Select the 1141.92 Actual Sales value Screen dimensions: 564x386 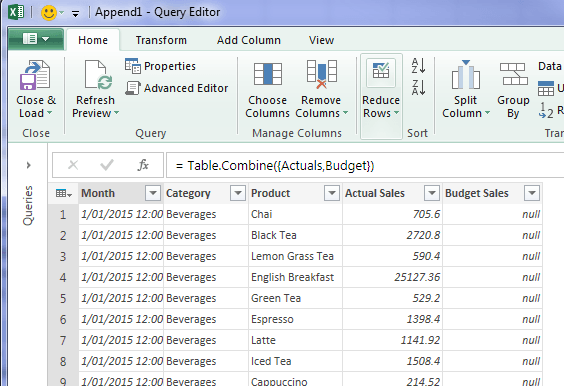click(x=392, y=340)
